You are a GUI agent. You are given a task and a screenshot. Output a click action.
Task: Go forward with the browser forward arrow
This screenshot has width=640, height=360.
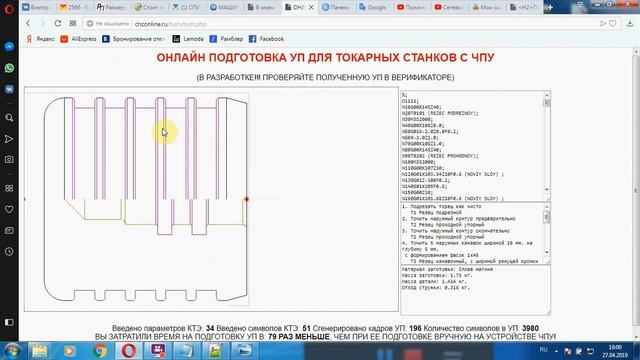pos(42,23)
